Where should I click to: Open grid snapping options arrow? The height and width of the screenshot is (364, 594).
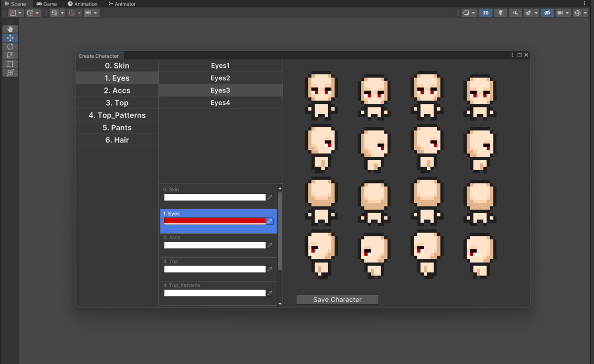point(79,13)
